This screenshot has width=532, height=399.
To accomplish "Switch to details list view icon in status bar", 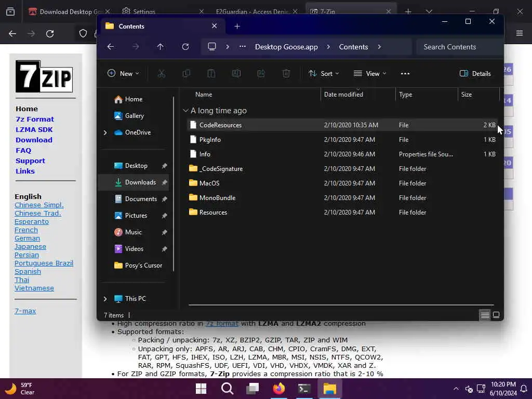I will 485,315.
